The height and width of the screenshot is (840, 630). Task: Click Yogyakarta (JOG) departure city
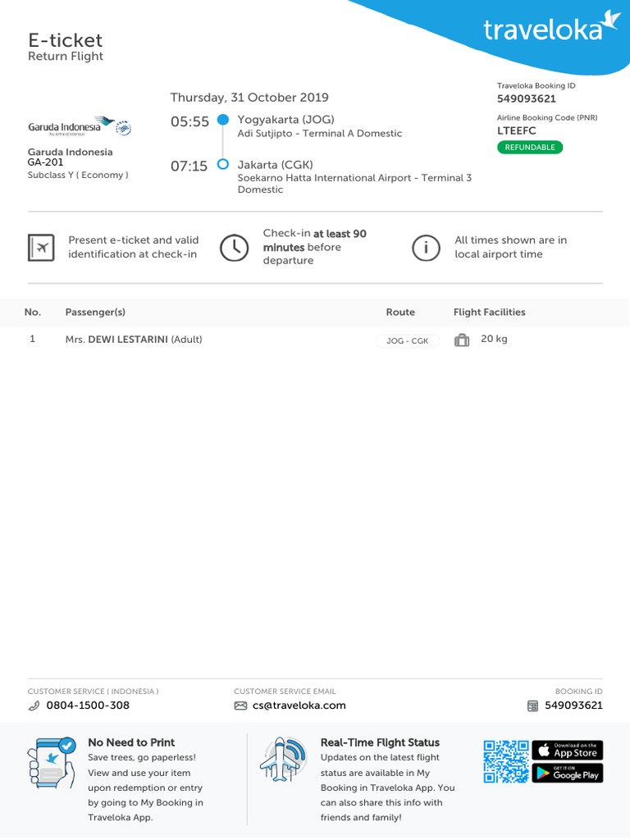click(x=285, y=120)
